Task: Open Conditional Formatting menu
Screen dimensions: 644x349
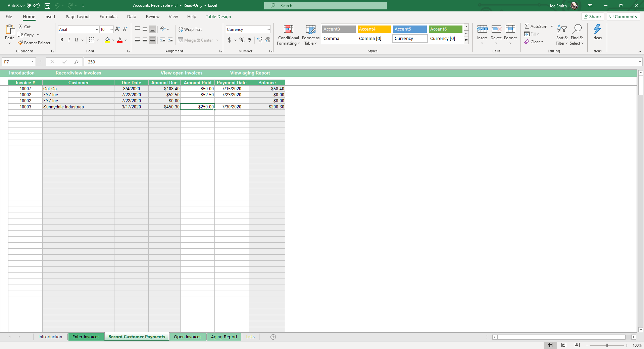Action: (x=289, y=35)
